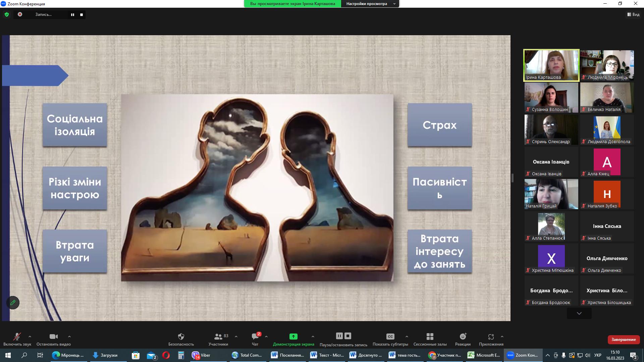The height and width of the screenshot is (362, 644).
Task: Unmute microphone with Включить звук
Action: pos(17,337)
